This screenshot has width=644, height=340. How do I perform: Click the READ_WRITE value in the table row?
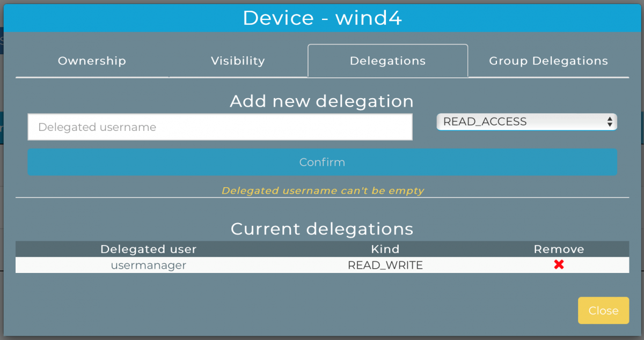[x=385, y=265]
